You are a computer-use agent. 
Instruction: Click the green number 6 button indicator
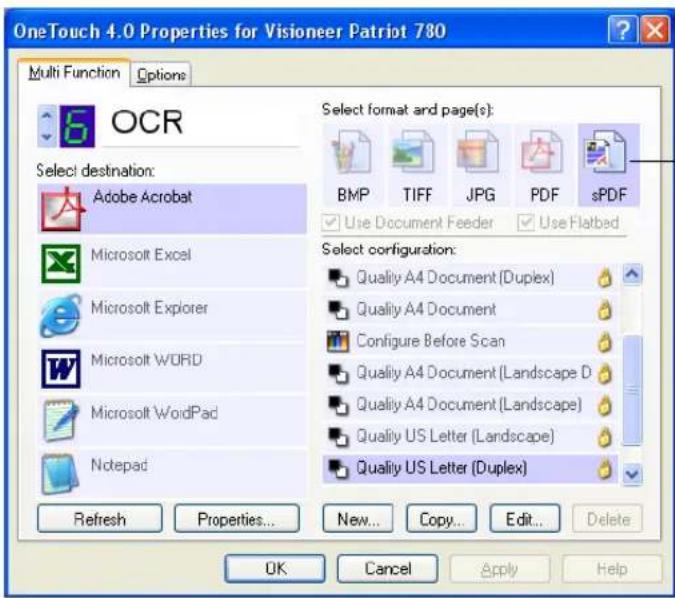click(x=77, y=126)
